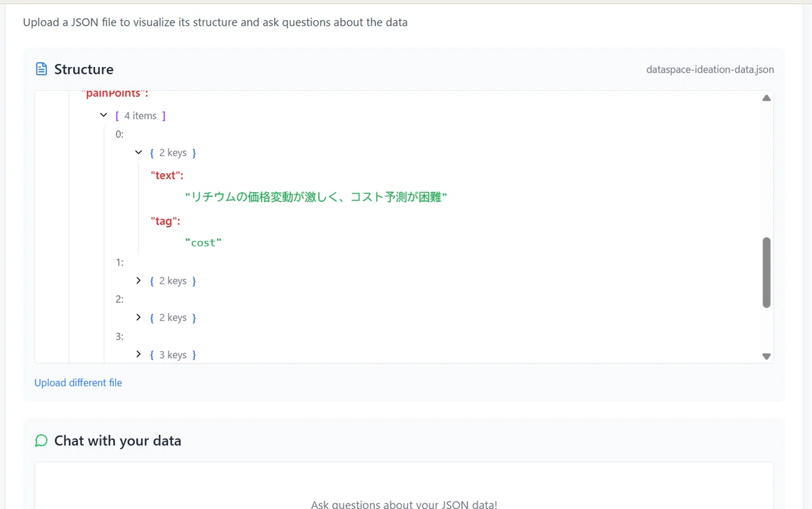Click the dataspace-ideation-data.json file name
Image resolution: width=812 pixels, height=509 pixels.
(710, 69)
